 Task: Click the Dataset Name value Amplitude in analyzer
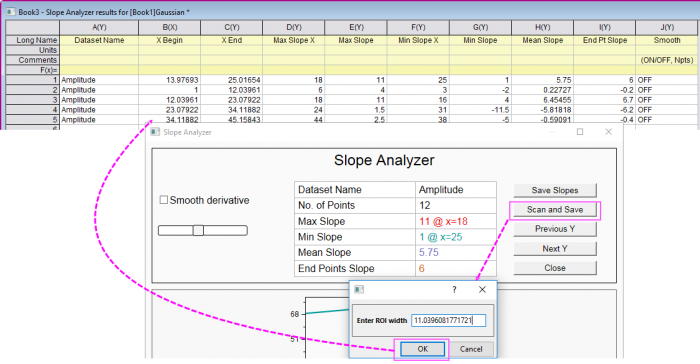point(441,190)
